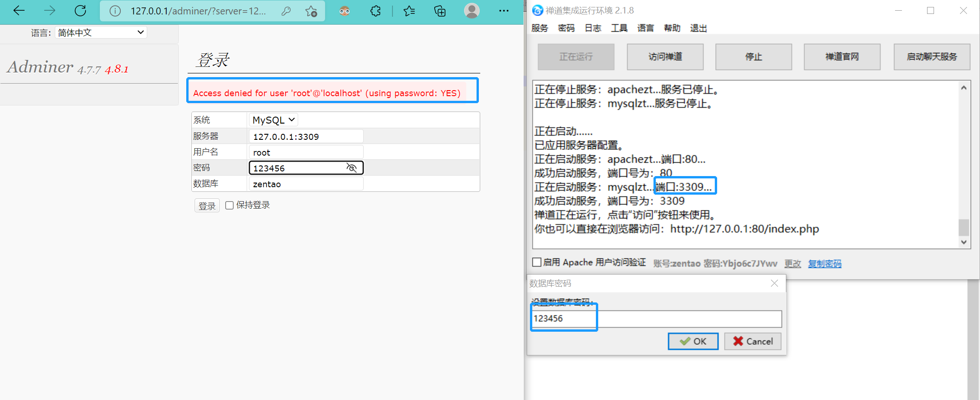Viewport: 980px width, 400px height.
Task: Click the 设置数据库密码 input field
Action: pyautogui.click(x=656, y=319)
